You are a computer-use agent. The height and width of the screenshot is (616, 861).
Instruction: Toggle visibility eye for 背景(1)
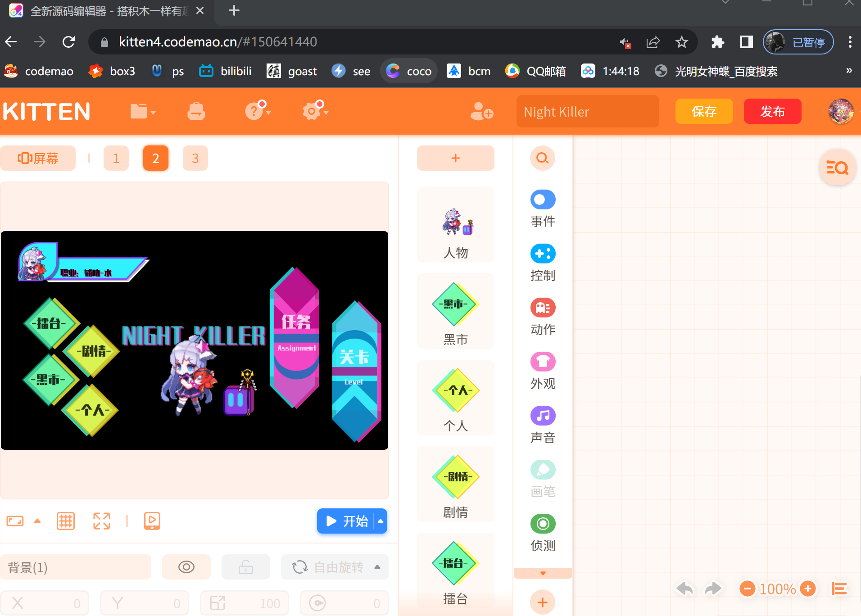point(186,567)
